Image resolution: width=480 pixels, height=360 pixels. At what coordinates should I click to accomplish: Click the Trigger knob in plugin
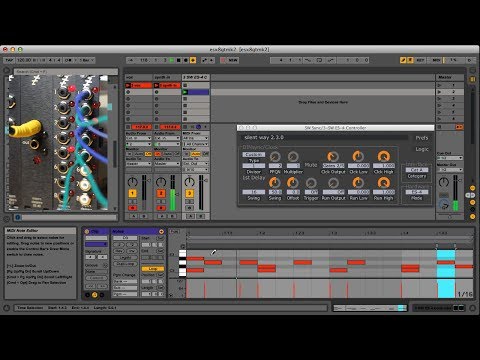(311, 183)
